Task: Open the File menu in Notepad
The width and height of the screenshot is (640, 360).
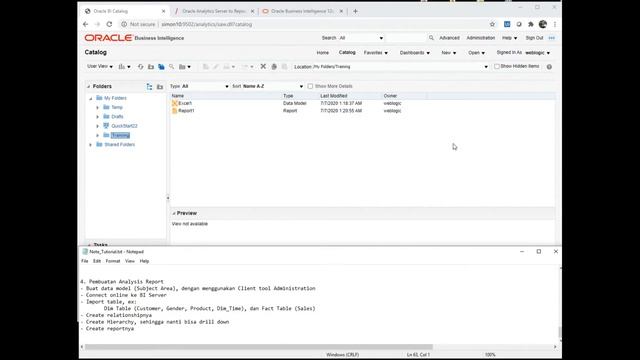Action: tap(84, 261)
